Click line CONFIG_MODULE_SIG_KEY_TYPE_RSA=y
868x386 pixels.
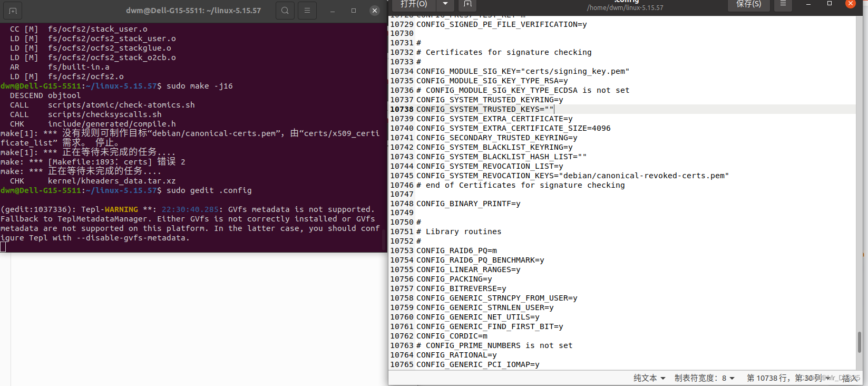pos(492,81)
